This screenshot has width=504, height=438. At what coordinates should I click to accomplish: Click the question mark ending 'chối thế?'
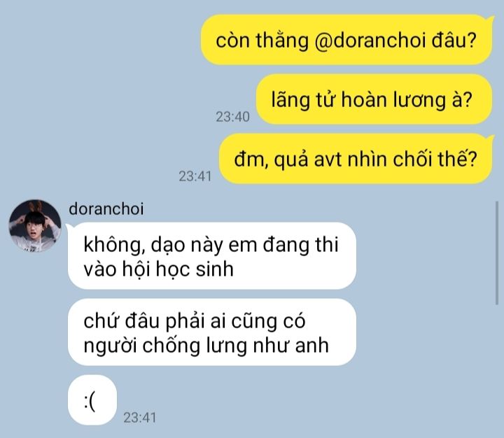472,158
